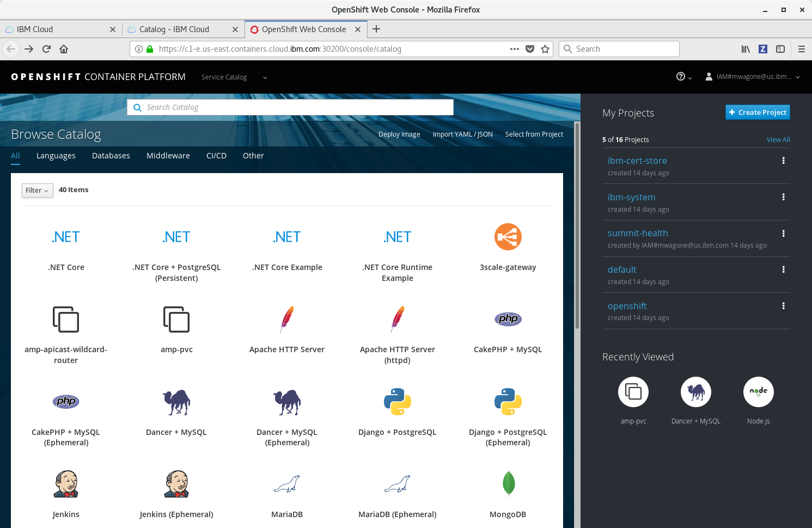
Task: Click Select from Project link
Action: pos(534,134)
